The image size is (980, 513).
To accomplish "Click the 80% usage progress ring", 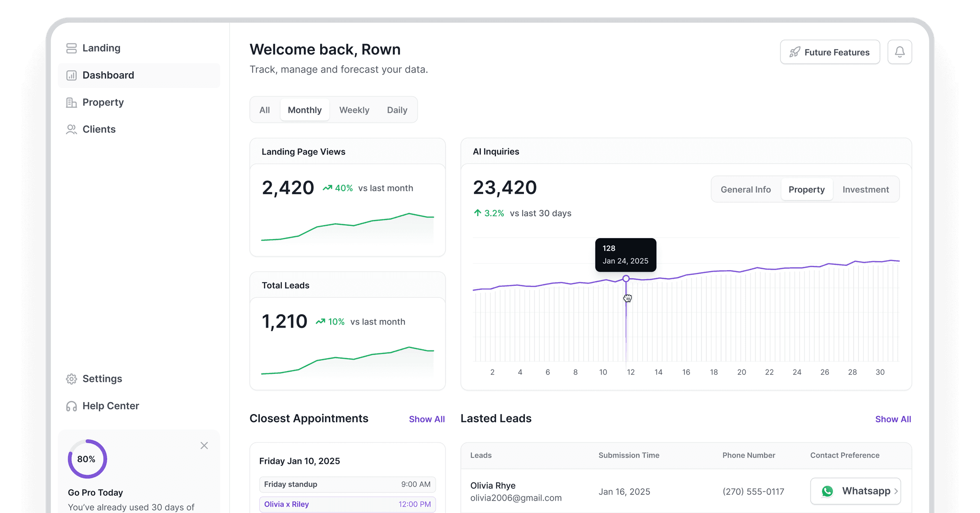I will click(87, 459).
